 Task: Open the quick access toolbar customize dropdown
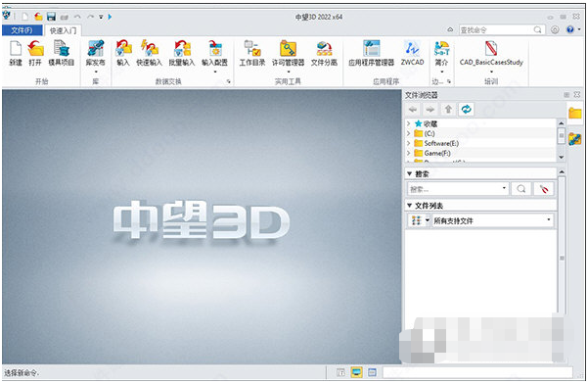pos(101,17)
